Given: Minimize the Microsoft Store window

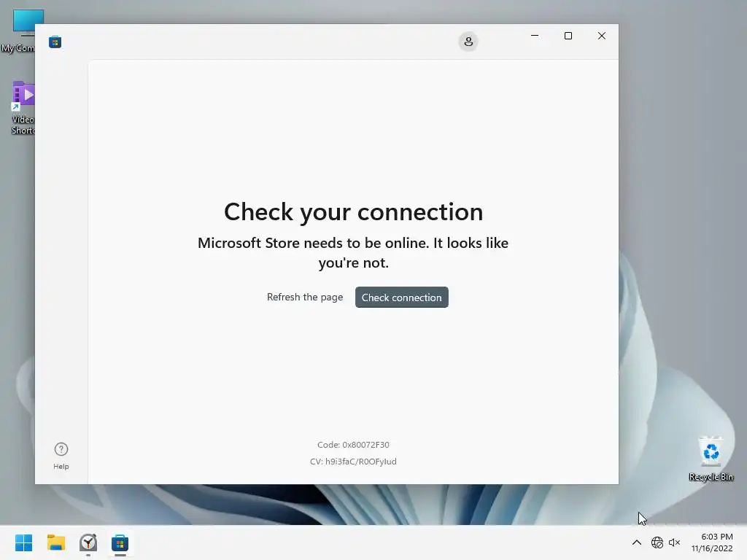Looking at the screenshot, I should [x=535, y=36].
